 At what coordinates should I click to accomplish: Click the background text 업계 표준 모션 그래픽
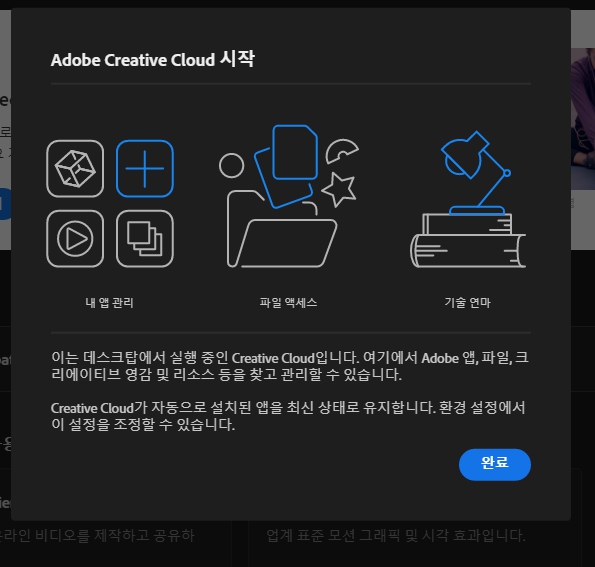click(396, 536)
